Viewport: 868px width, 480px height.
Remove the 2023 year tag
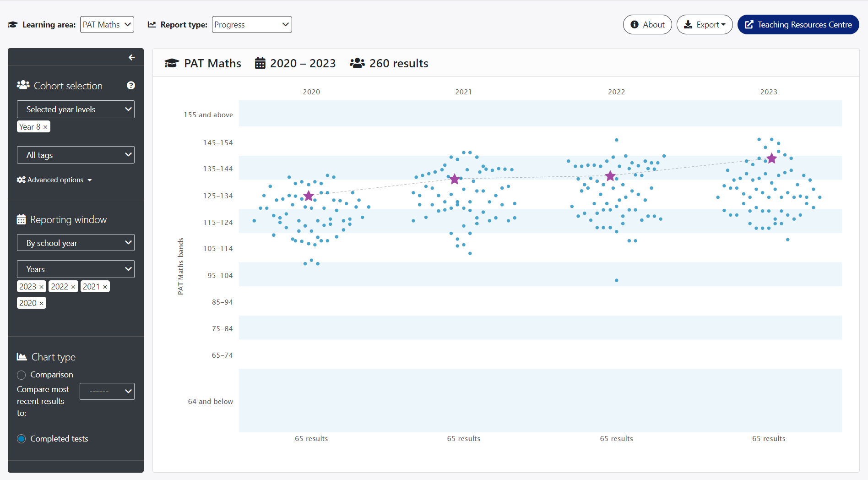[x=41, y=287]
